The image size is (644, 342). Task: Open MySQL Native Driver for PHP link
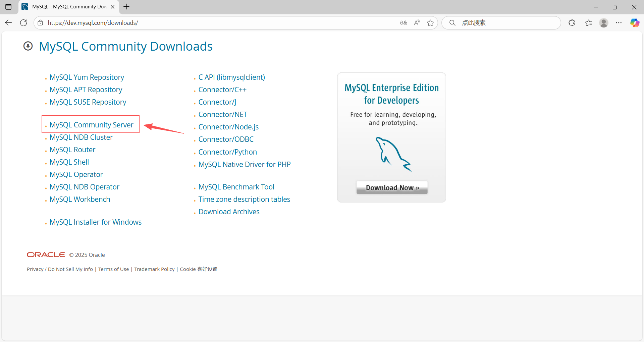coord(245,165)
